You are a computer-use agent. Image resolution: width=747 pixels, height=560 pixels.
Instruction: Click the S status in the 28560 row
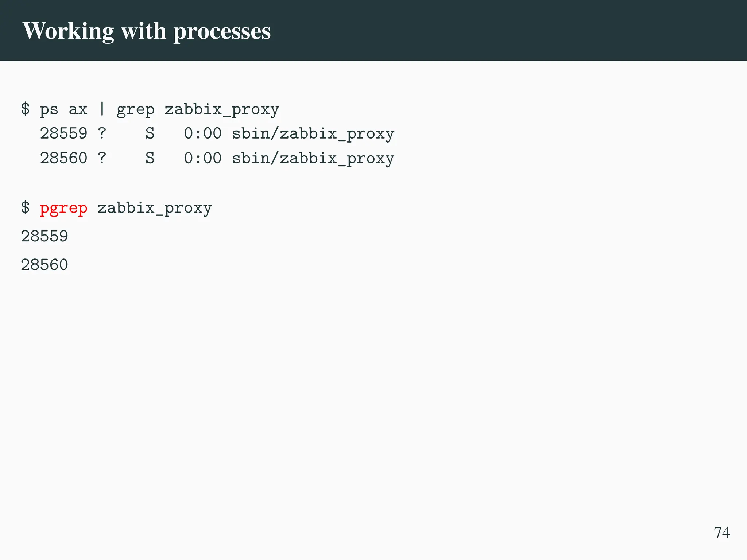tap(150, 158)
